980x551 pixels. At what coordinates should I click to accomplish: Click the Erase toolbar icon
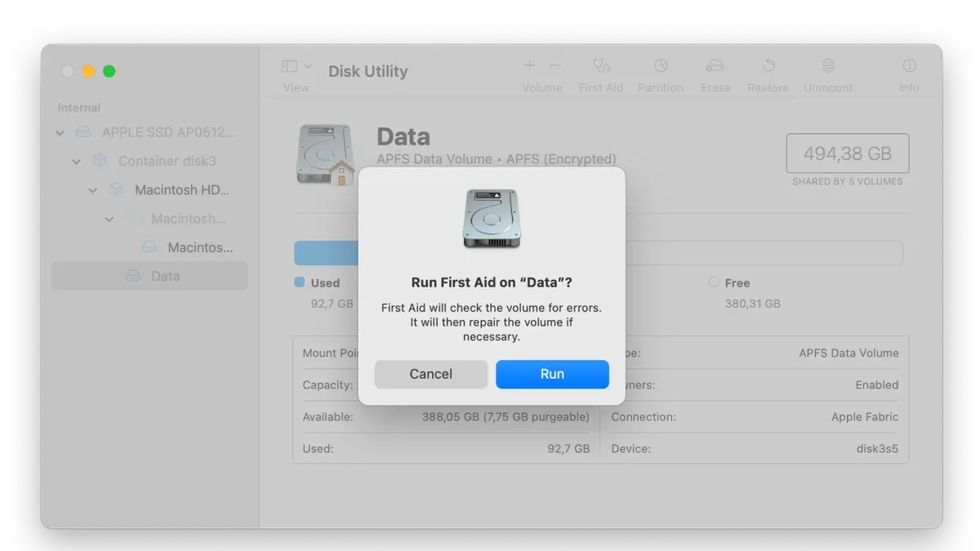pyautogui.click(x=715, y=65)
